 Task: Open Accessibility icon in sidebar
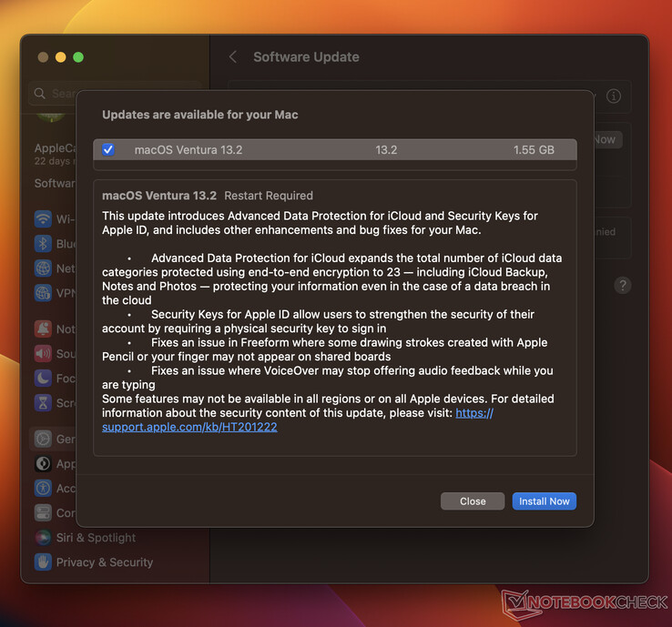tap(43, 489)
